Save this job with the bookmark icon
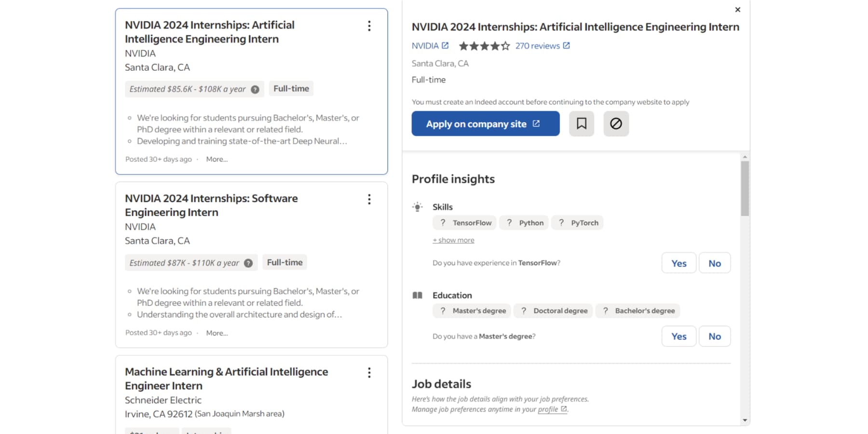 click(581, 123)
